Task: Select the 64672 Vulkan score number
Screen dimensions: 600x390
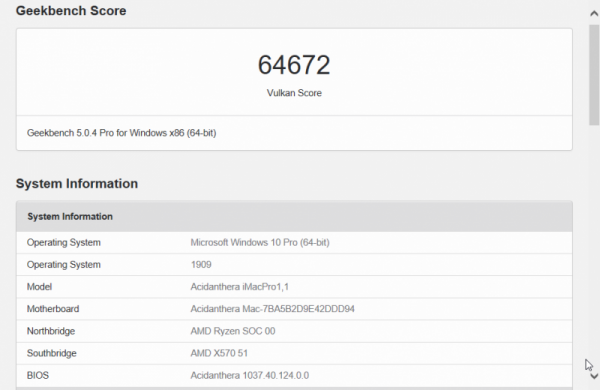Action: (x=294, y=65)
